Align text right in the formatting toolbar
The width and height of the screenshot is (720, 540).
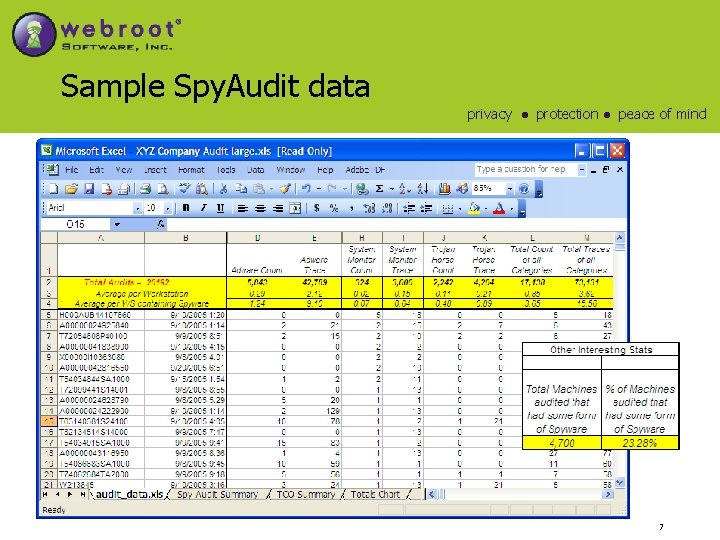click(x=277, y=208)
